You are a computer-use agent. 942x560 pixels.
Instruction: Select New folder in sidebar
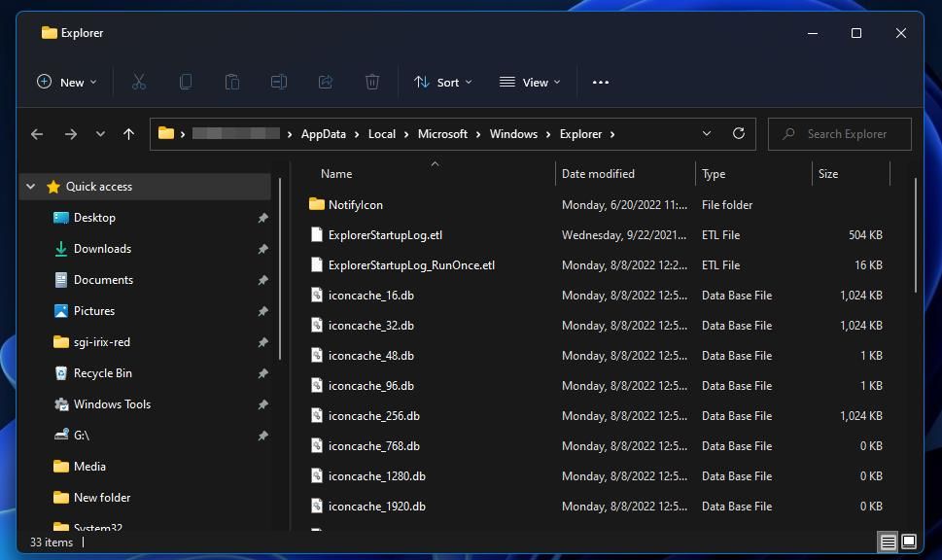[101, 498]
